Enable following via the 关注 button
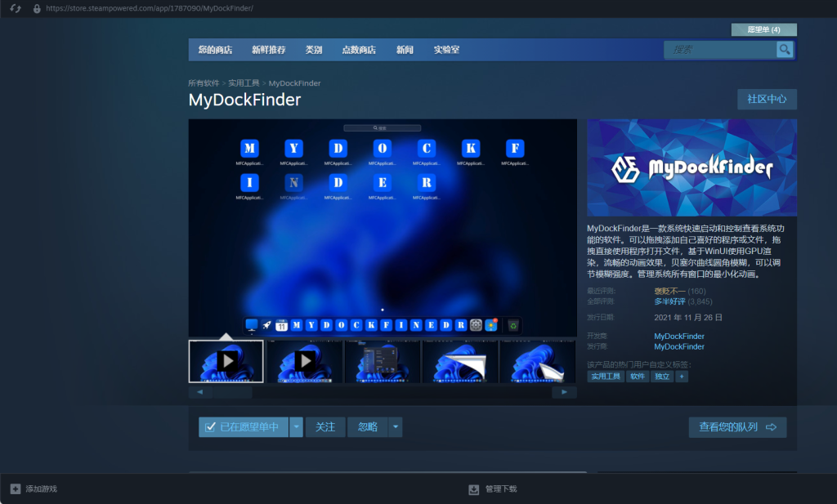837x504 pixels. tap(325, 426)
